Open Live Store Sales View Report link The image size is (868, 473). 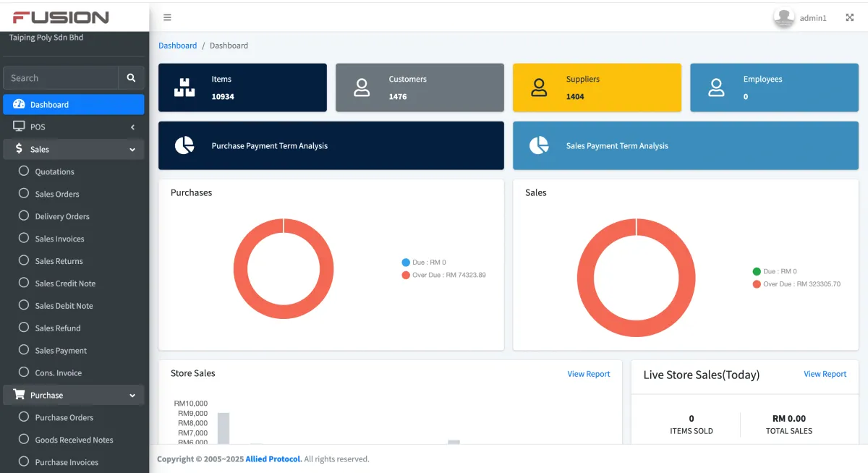coord(825,374)
